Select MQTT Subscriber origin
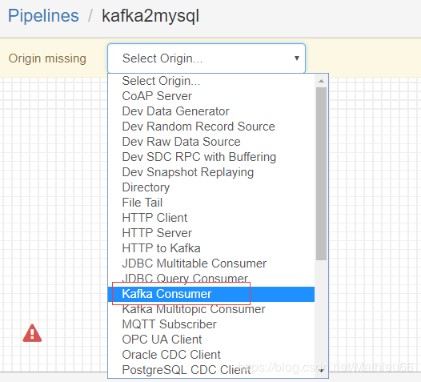 tap(211, 324)
